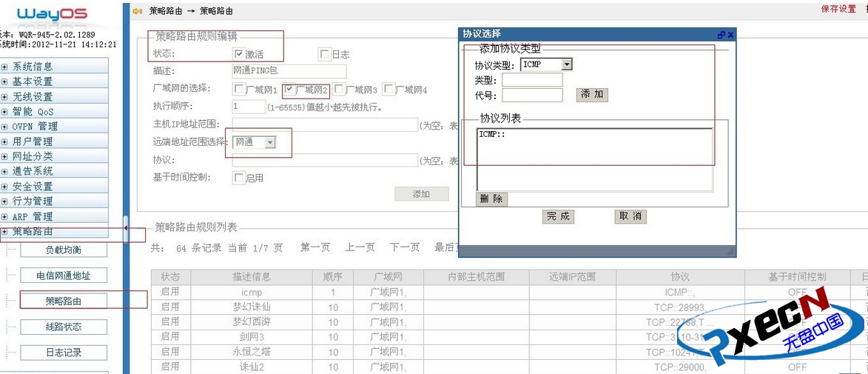The width and height of the screenshot is (868, 374).
Task: Click the 添加 button in protocol dialog
Action: (x=592, y=95)
